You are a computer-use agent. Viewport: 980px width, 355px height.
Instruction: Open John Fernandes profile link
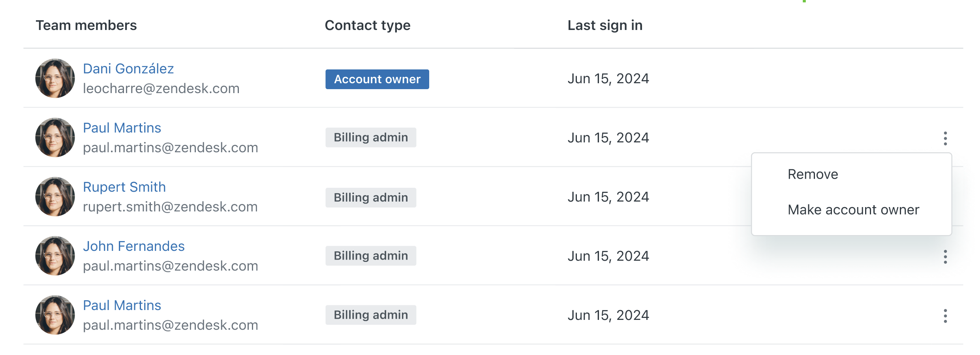(134, 246)
